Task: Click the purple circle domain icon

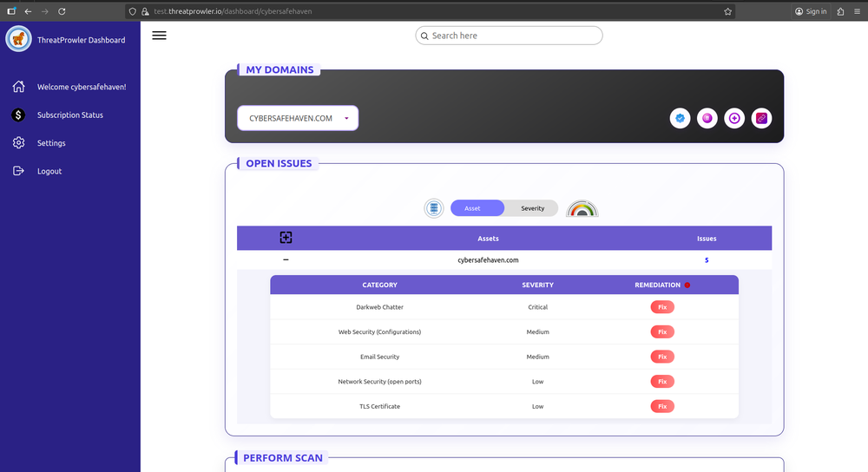Action: (707, 118)
